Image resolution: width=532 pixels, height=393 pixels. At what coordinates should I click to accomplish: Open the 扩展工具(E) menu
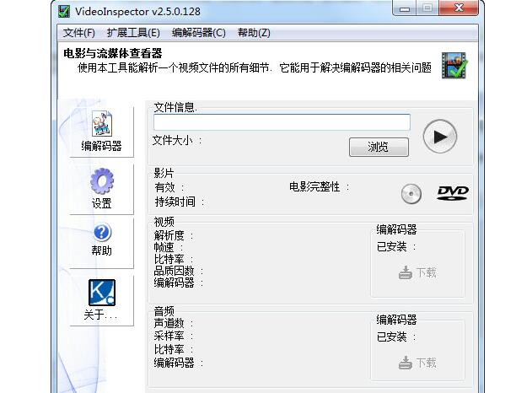point(133,33)
